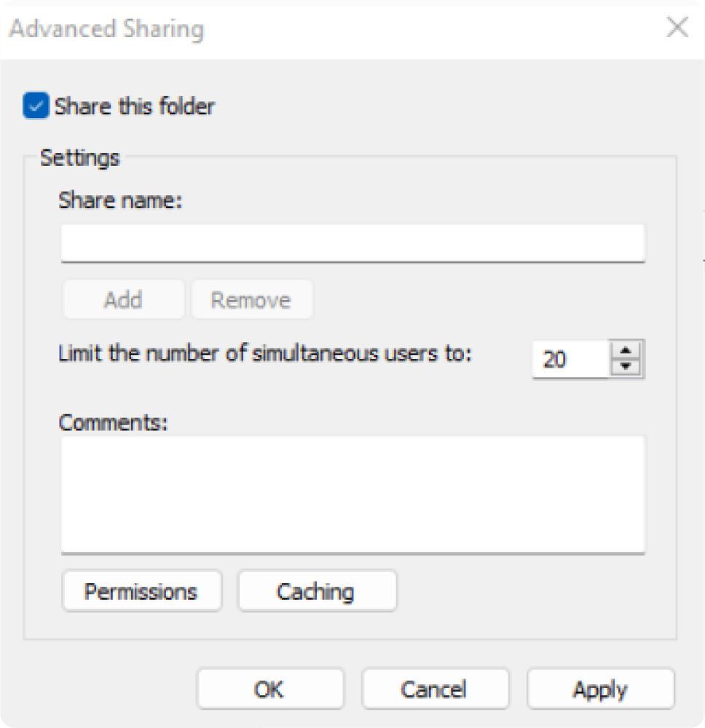Click the 'Limit the number of simultaneous users' label
This screenshot has height=728, width=705.
click(265, 353)
